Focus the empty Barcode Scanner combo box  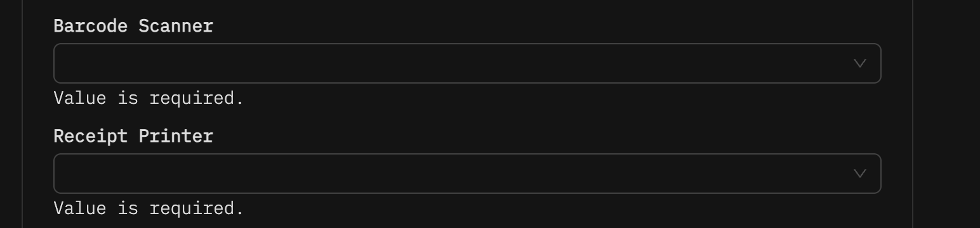[467, 63]
